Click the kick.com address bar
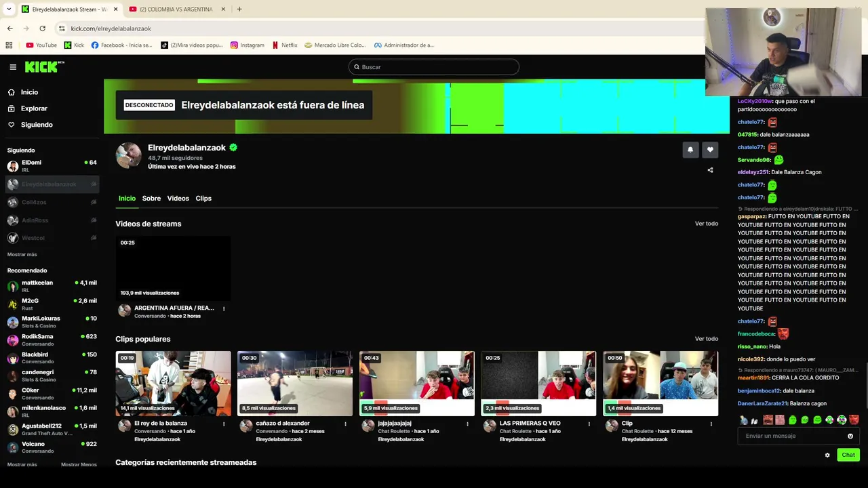The height and width of the screenshot is (488, 868). (x=380, y=28)
